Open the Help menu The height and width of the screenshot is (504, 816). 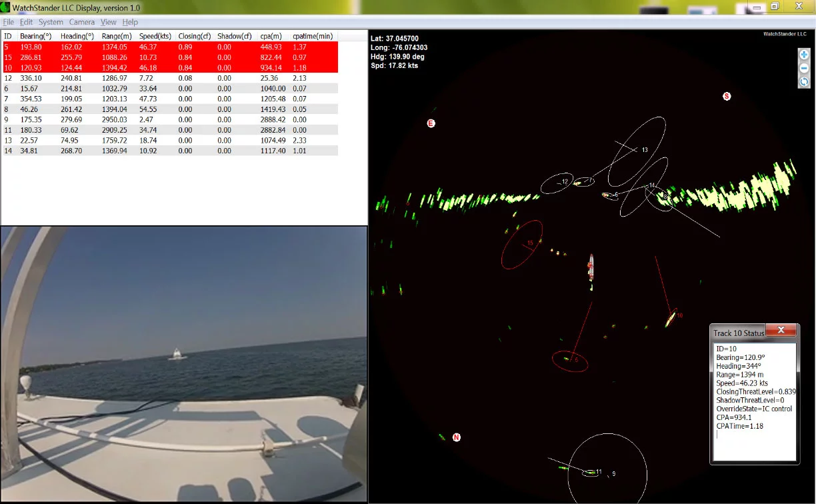point(130,21)
